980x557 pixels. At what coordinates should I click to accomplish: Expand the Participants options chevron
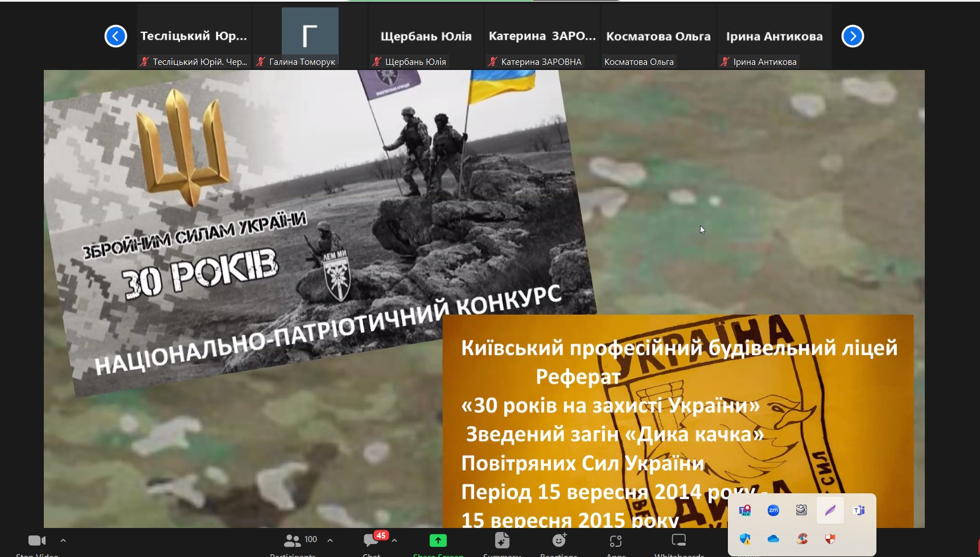click(330, 541)
